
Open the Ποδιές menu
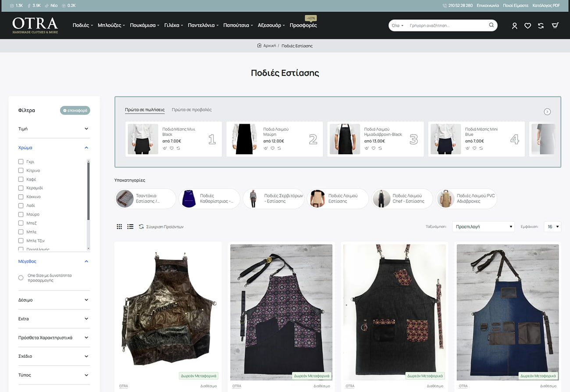pos(83,25)
